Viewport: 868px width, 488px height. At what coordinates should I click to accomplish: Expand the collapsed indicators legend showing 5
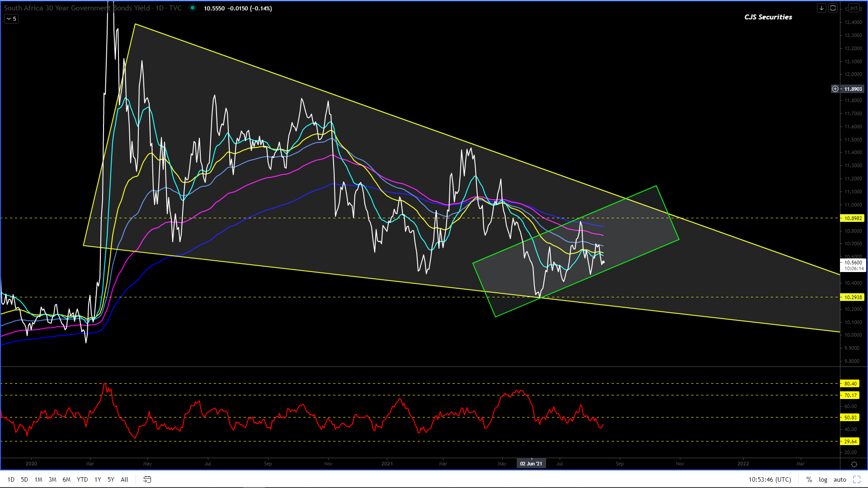click(x=11, y=19)
